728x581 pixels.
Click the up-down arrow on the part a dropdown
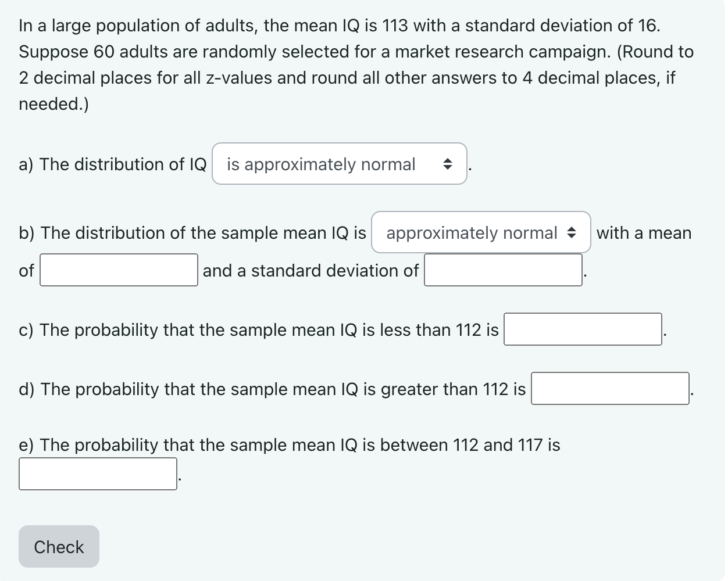pos(447,164)
